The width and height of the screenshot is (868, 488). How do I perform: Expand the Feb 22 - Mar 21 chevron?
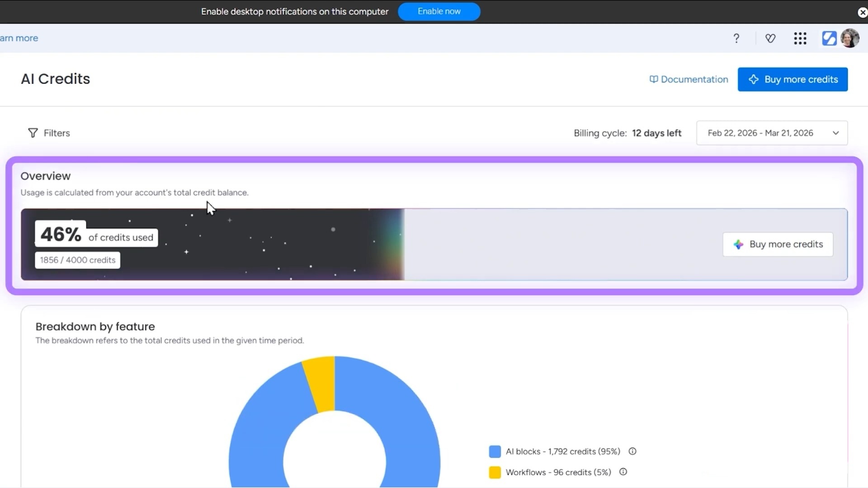pos(836,133)
